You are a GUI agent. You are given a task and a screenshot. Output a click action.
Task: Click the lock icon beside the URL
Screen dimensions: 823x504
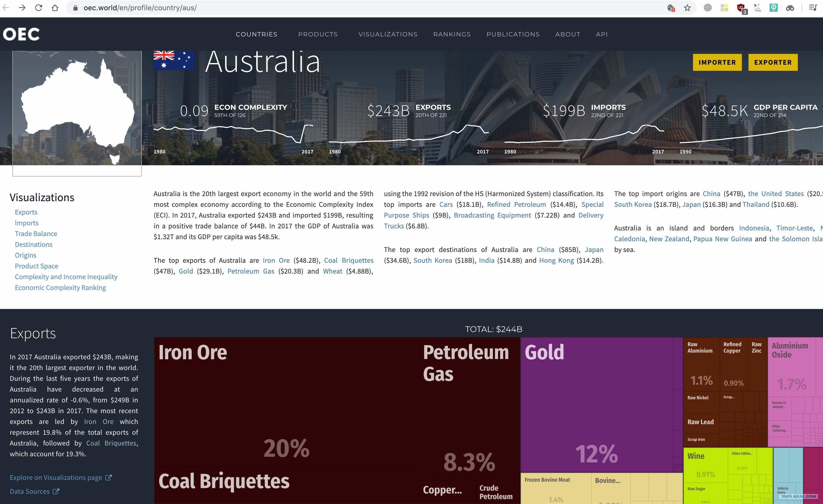pos(76,8)
